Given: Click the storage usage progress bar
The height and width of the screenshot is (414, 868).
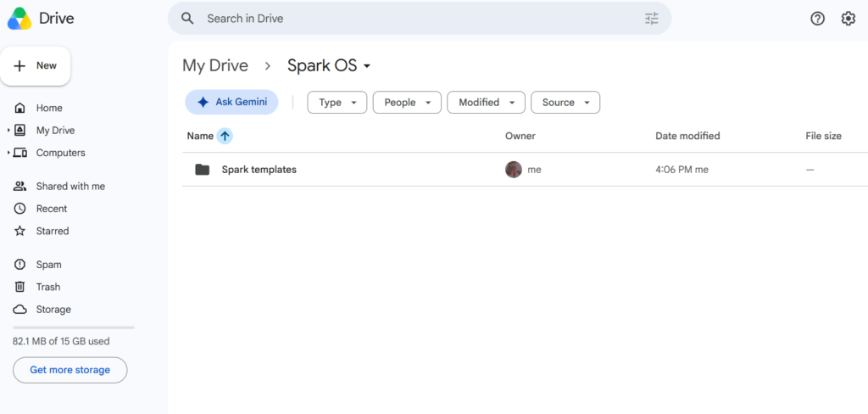Looking at the screenshot, I should 74,327.
